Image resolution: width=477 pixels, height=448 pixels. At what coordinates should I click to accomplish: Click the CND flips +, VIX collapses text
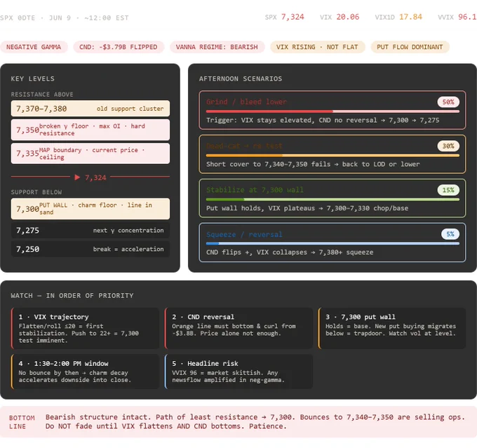pyautogui.click(x=290, y=252)
